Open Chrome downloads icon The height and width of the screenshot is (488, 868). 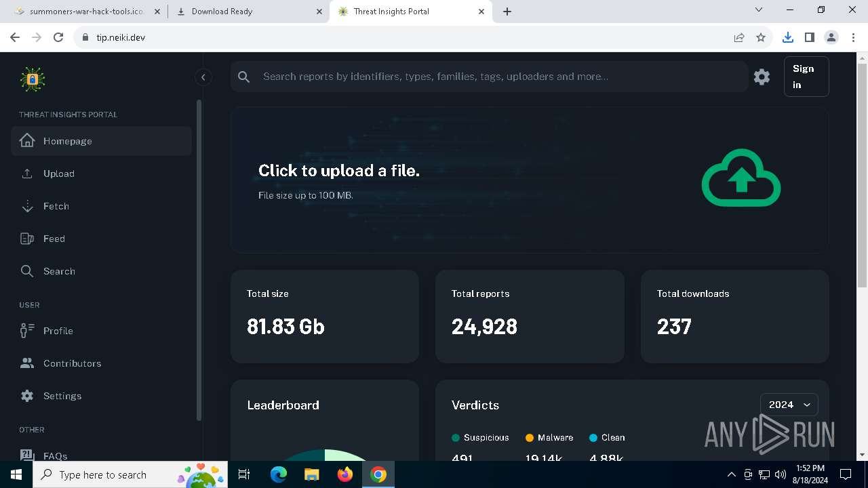point(787,37)
